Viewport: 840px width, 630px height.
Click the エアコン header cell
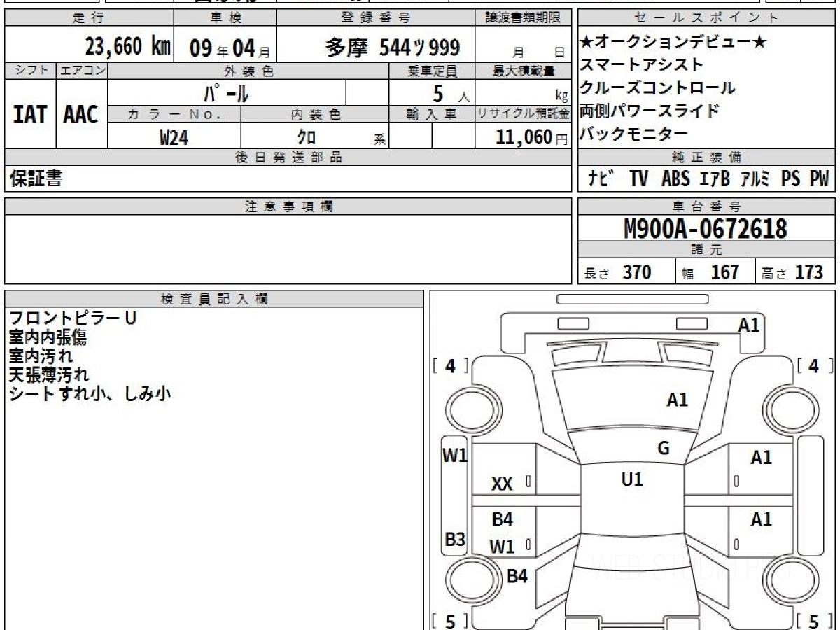(x=82, y=71)
